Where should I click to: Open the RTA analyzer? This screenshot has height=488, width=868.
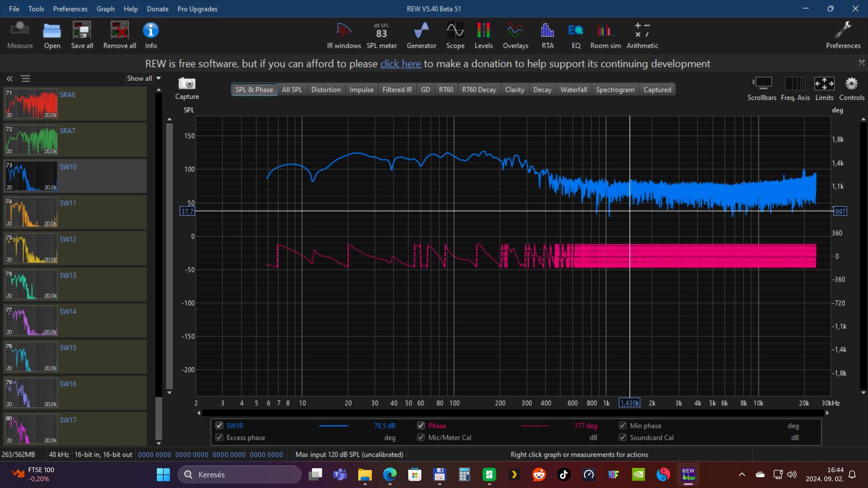click(x=547, y=35)
